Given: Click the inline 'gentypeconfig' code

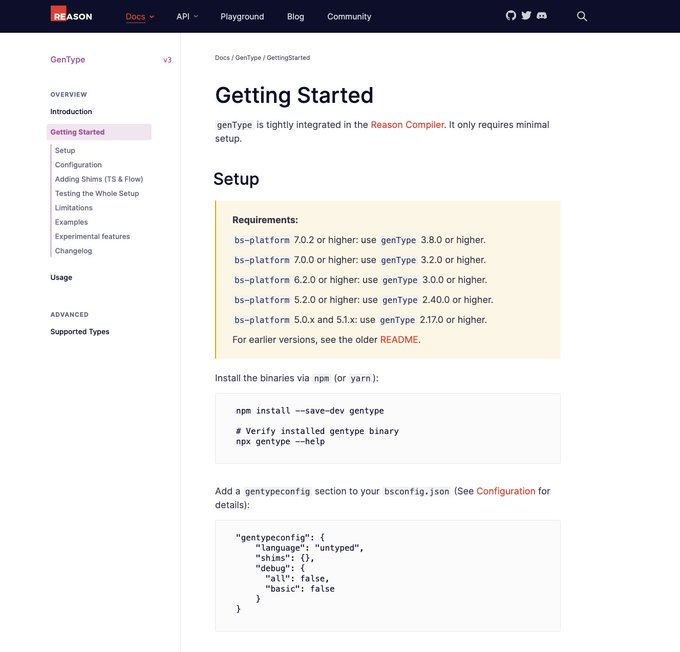Looking at the screenshot, I should tap(278, 491).
